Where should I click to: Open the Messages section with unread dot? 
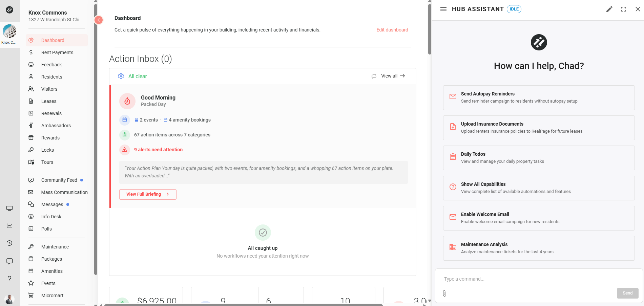tap(52, 204)
